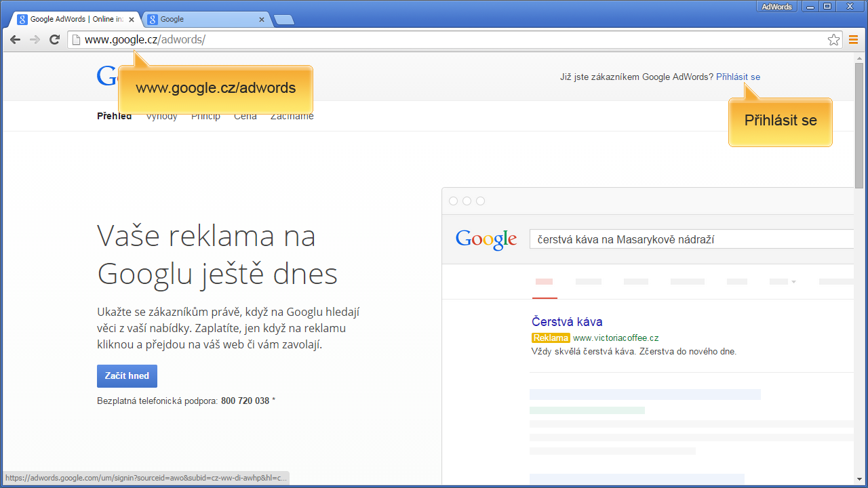The height and width of the screenshot is (488, 868).
Task: Click the Čerstvá káva ad headline
Action: [x=567, y=322]
